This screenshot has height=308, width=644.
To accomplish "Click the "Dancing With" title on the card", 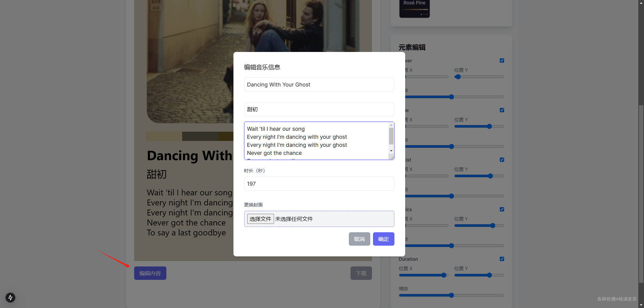I will [190, 156].
